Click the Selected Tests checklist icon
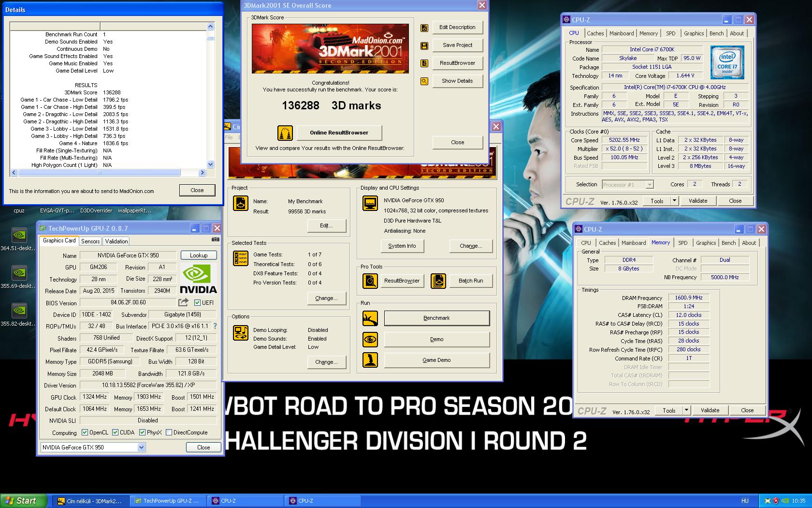812x508 pixels. (x=241, y=258)
